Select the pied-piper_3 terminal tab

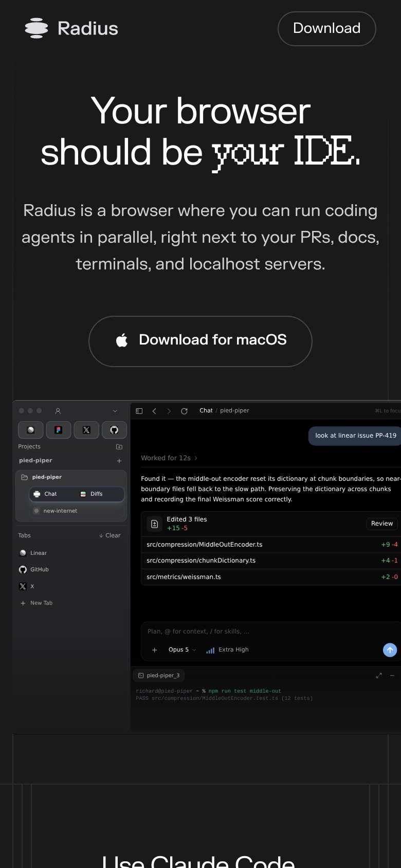159,676
